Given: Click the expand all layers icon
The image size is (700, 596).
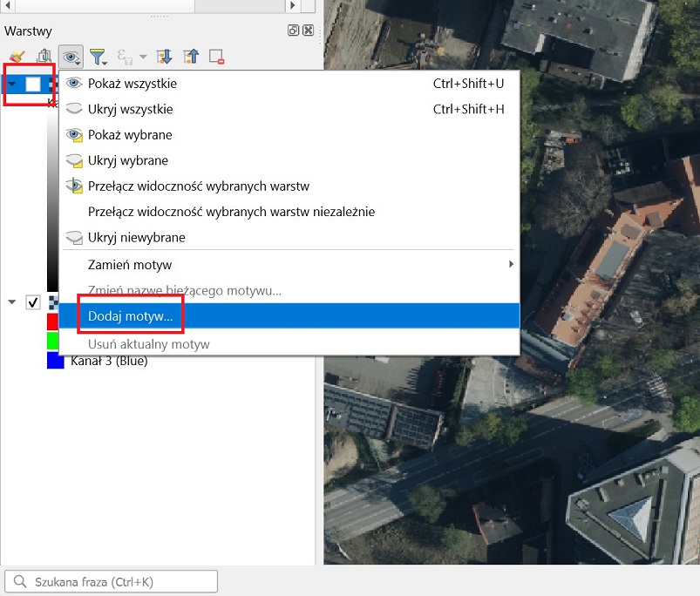Looking at the screenshot, I should tap(164, 57).
